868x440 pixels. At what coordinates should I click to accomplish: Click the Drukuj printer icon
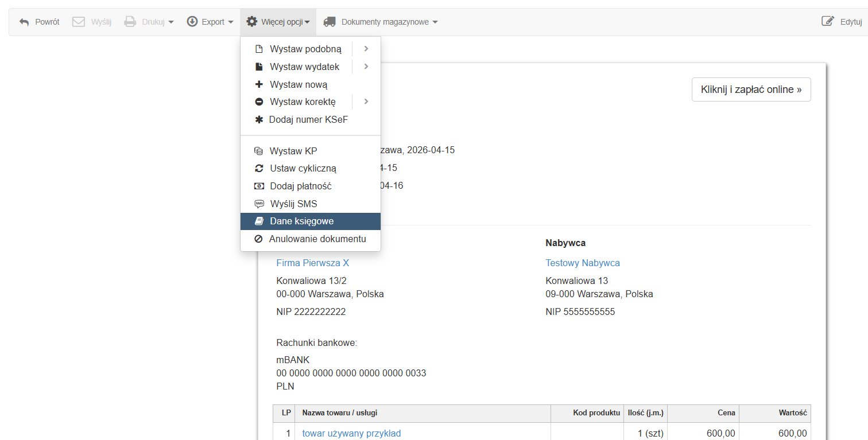click(x=130, y=22)
